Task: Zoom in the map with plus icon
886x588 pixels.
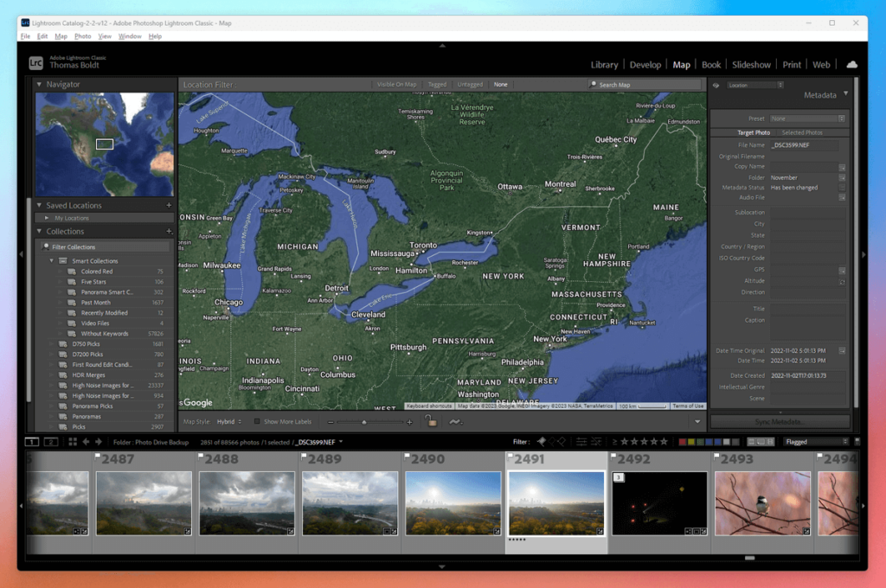Action: tap(409, 423)
